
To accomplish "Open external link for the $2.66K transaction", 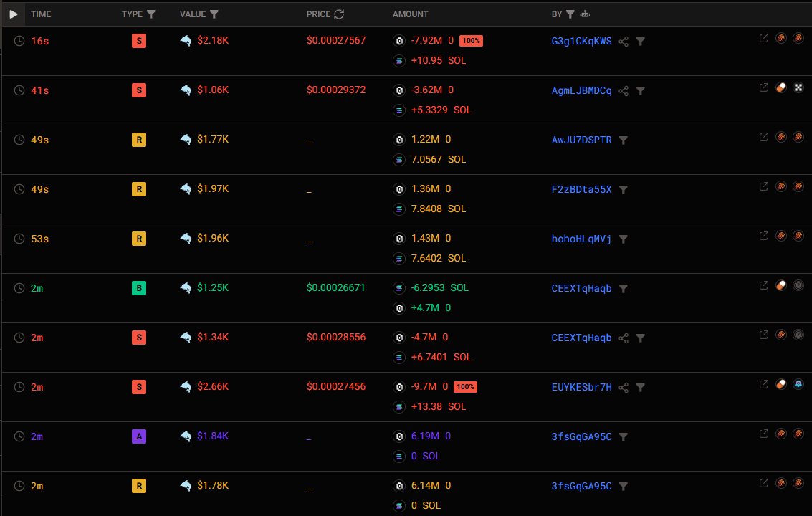I will (x=764, y=384).
